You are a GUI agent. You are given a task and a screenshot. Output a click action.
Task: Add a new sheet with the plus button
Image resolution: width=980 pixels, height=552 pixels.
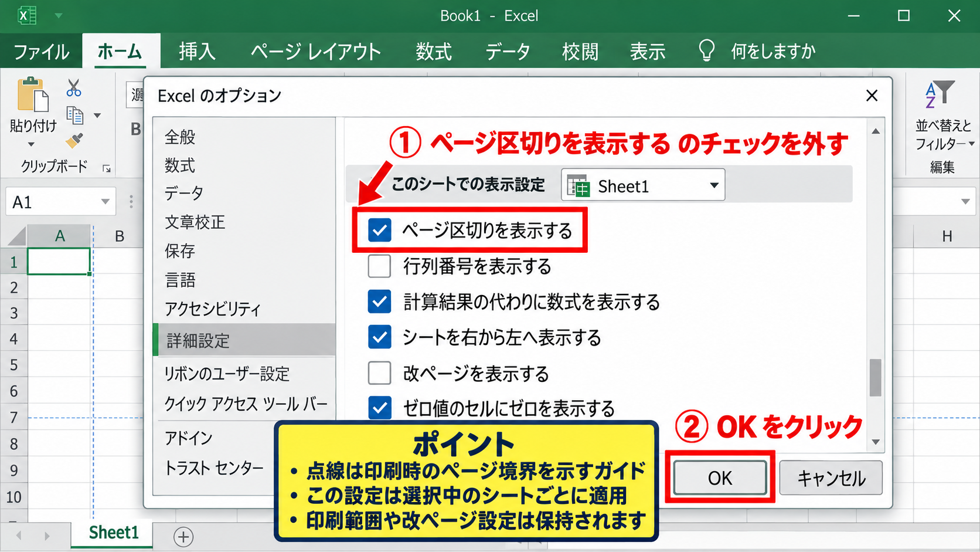pos(183,537)
